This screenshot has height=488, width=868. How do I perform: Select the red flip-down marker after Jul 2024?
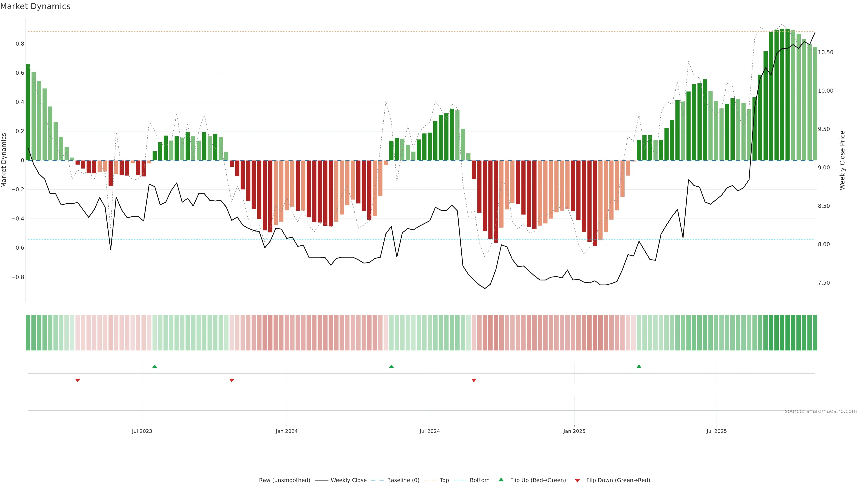(474, 380)
